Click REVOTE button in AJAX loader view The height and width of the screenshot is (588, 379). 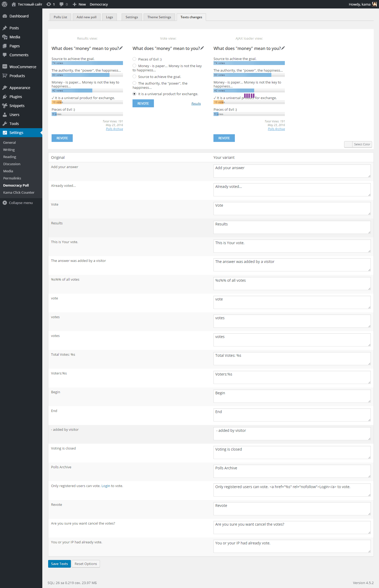224,138
